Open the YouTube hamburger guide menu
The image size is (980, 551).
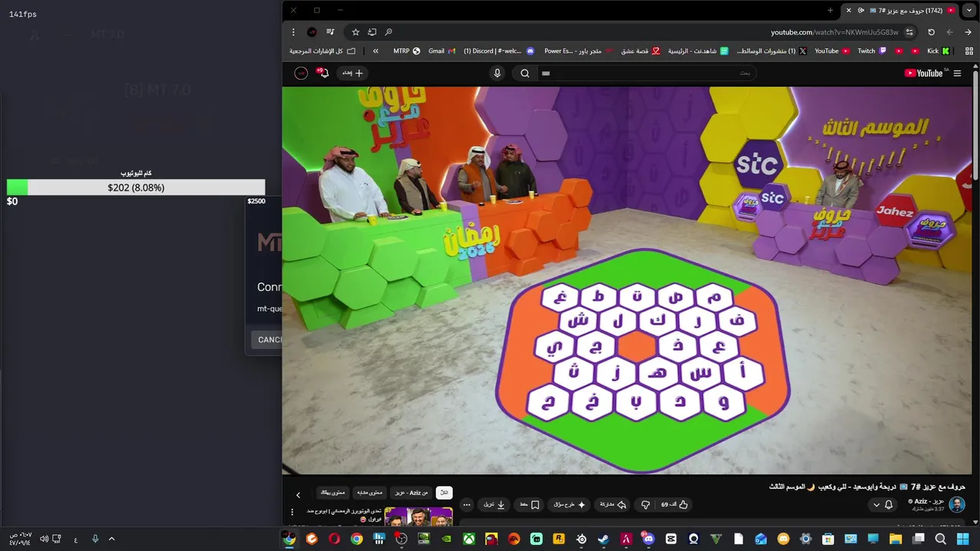(x=957, y=73)
